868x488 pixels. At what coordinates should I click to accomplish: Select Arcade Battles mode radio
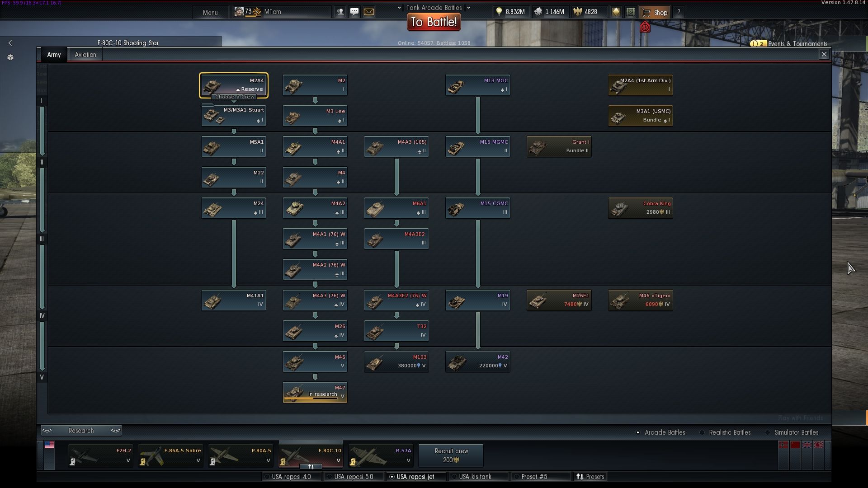[638, 432]
